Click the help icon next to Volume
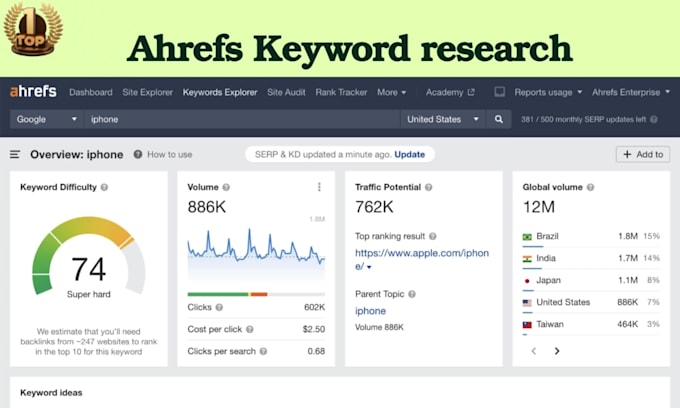The width and height of the screenshot is (680, 408). [226, 187]
